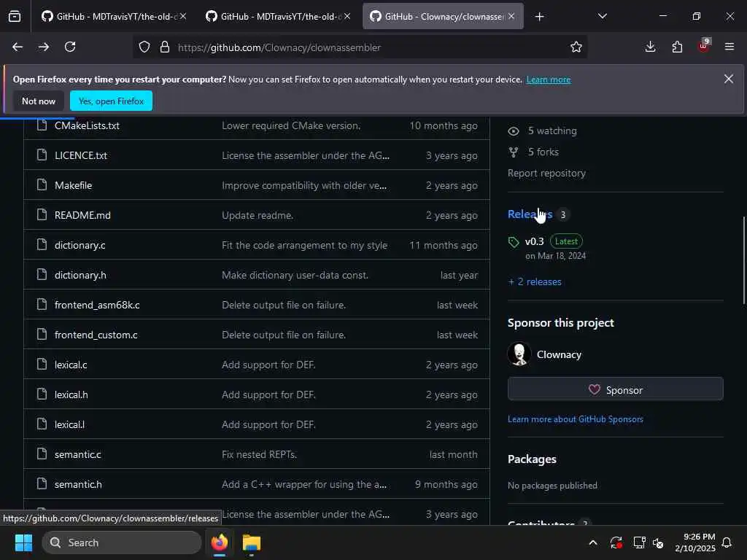747x560 pixels.
Task: Open the extensions puzzle-piece menu
Action: (677, 47)
